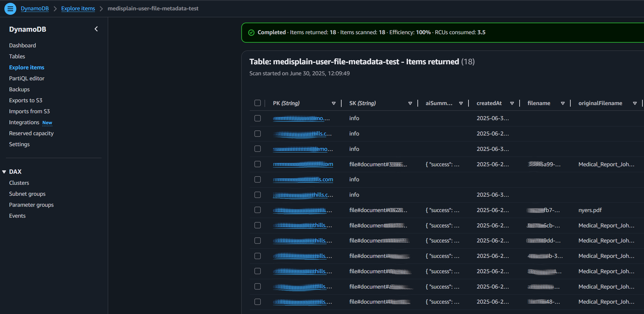Click the aiSummary cell in the nyers.pdf row
644x314 pixels.
(x=442, y=210)
